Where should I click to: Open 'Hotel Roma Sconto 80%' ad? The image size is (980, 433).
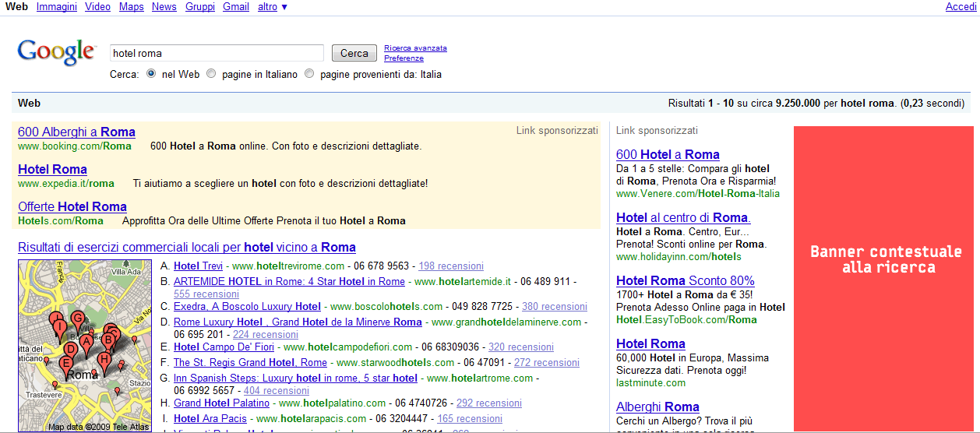click(x=686, y=280)
